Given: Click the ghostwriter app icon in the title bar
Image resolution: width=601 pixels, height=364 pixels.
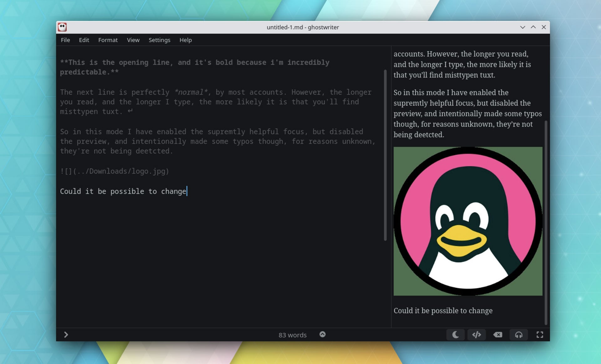Looking at the screenshot, I should 62,27.
